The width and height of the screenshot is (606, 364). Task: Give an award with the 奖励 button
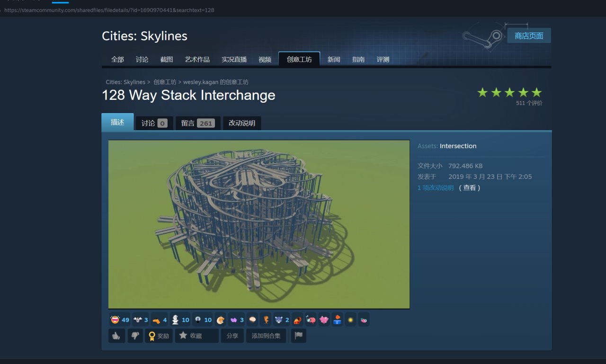click(159, 336)
